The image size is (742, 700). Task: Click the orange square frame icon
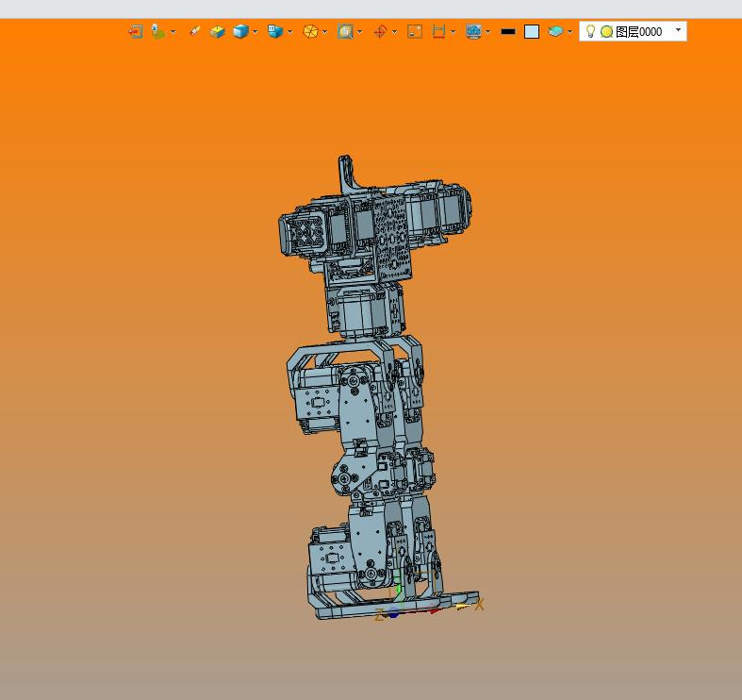[x=415, y=32]
